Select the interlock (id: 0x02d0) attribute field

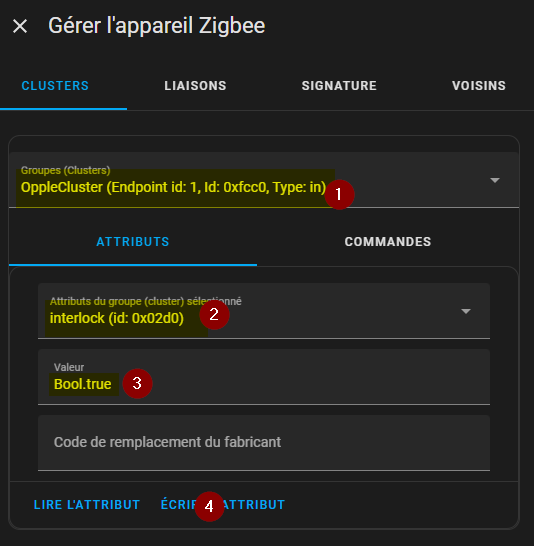tap(264, 311)
